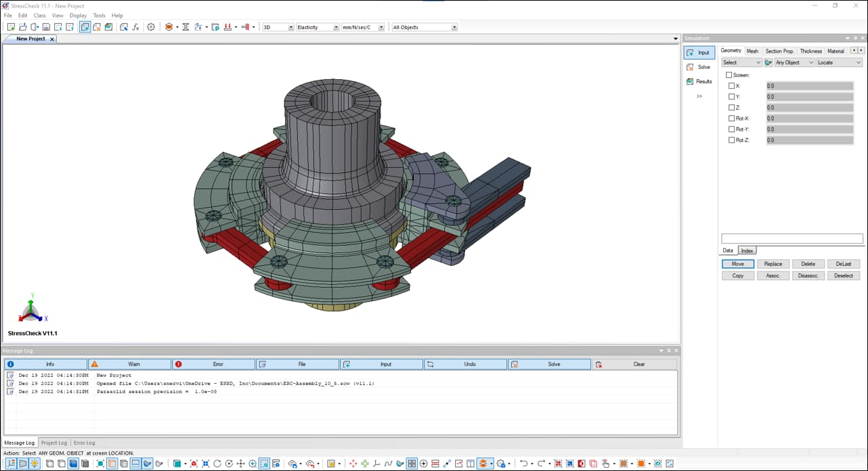This screenshot has width=868, height=471.
Task: Open the Class menu
Action: 39,15
